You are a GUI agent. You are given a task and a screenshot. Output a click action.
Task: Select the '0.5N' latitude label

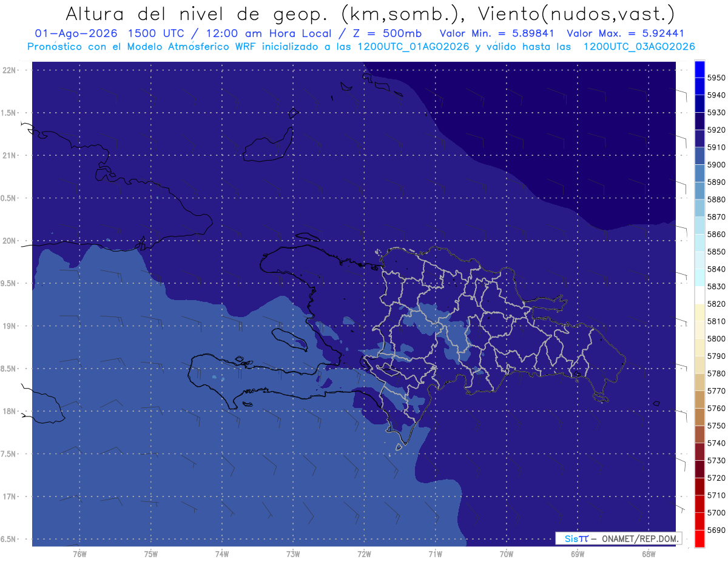tap(8, 198)
